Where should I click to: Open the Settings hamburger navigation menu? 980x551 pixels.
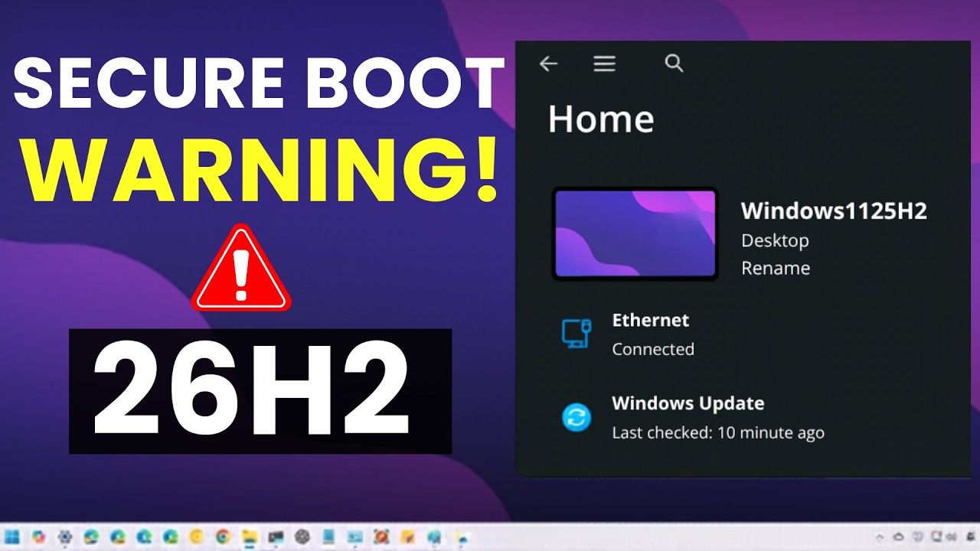click(604, 64)
